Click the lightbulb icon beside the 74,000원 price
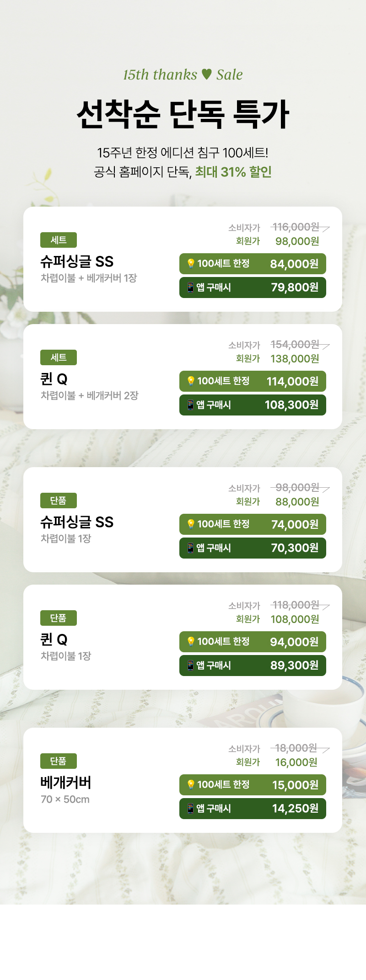The height and width of the screenshot is (980, 366). (191, 524)
